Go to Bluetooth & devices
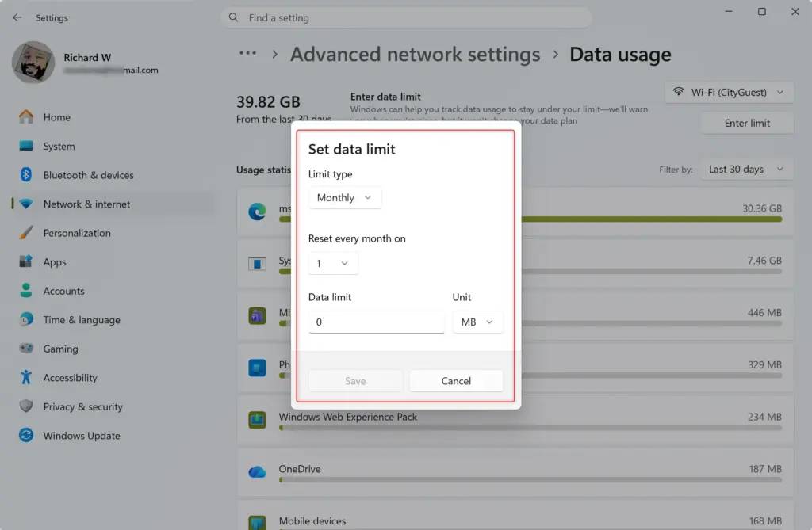The height and width of the screenshot is (530, 812). point(113,175)
